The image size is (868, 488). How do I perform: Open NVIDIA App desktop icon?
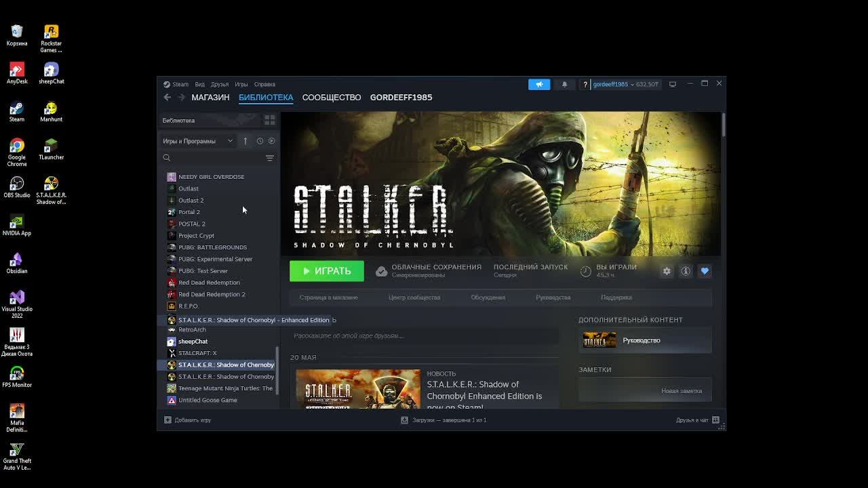coord(17,226)
